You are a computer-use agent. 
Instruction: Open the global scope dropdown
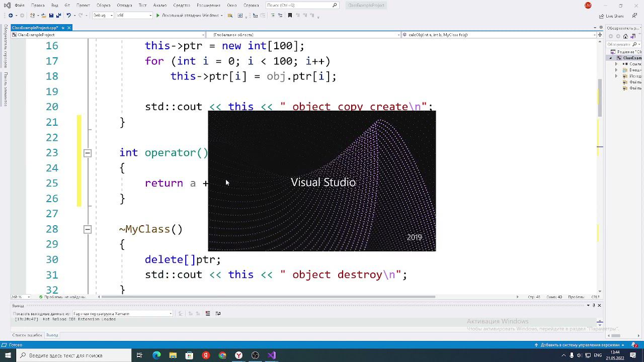coord(303,35)
